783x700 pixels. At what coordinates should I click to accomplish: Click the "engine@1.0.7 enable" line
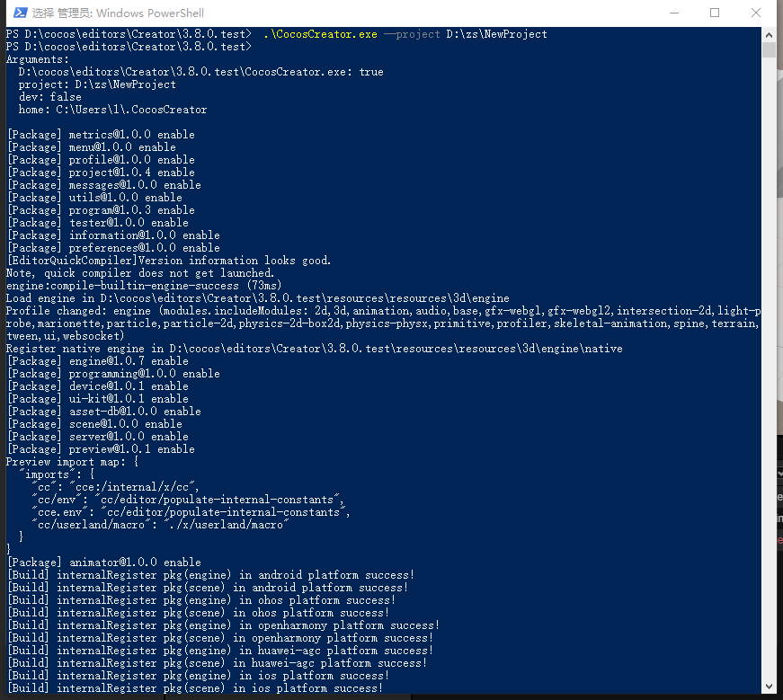[98, 361]
